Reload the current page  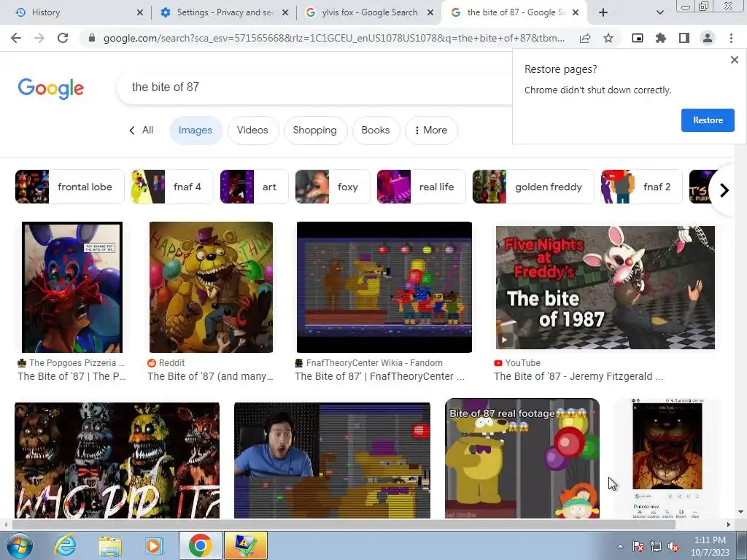[x=63, y=38]
